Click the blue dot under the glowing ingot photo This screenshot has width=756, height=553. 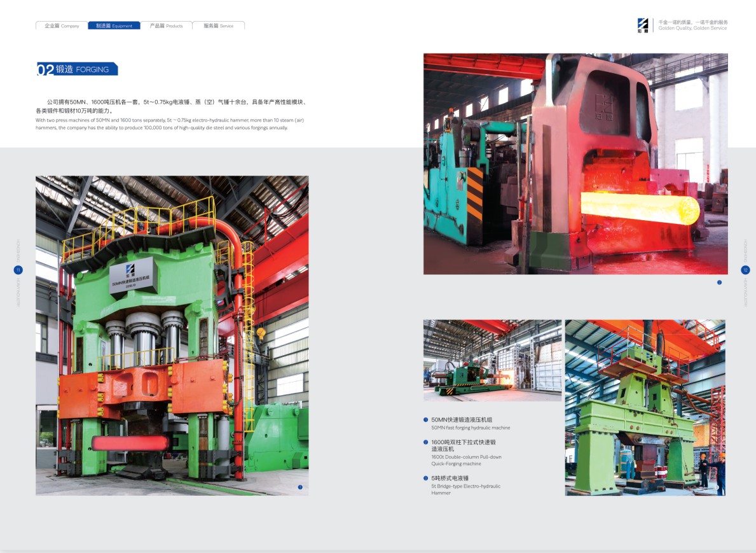719,283
